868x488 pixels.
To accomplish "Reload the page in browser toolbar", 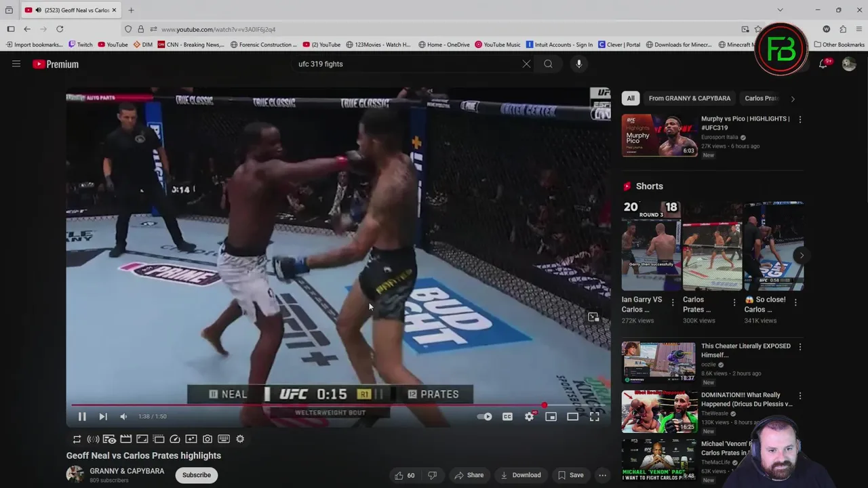I will point(60,29).
